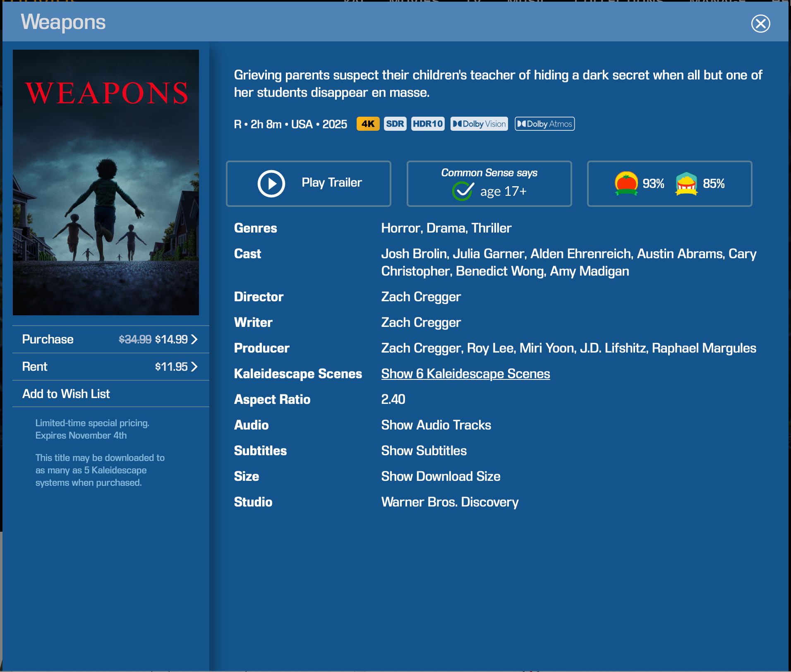The height and width of the screenshot is (672, 791).
Task: Click the Dolby Atmos badge
Action: pos(544,124)
